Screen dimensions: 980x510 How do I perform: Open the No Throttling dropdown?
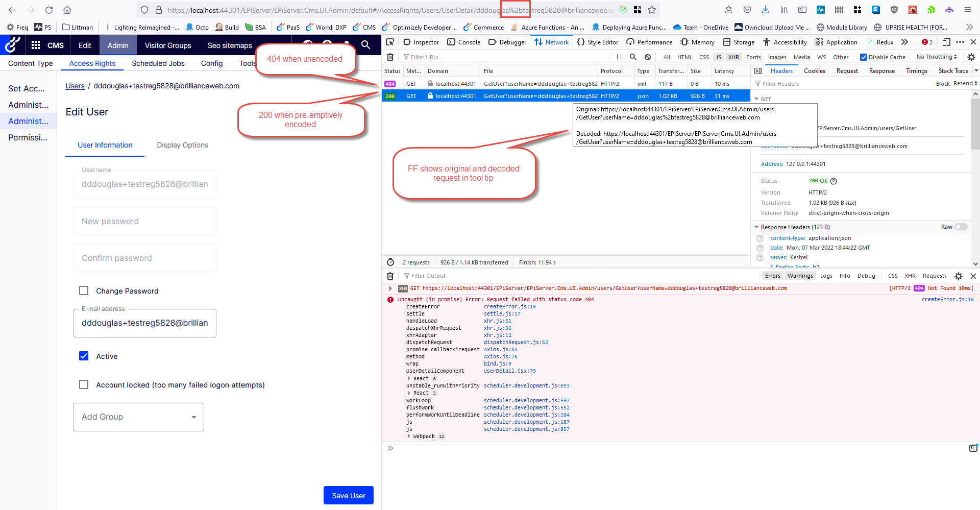[x=936, y=57]
